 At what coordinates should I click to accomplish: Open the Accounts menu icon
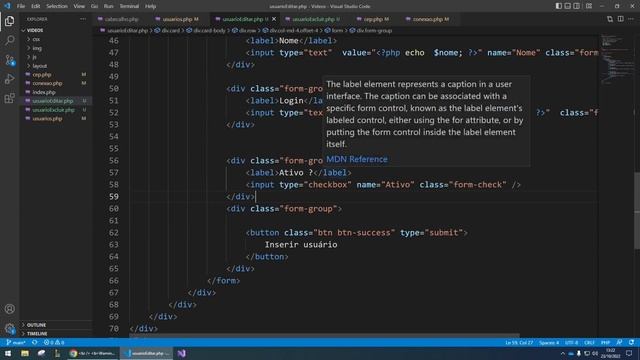coord(9,309)
